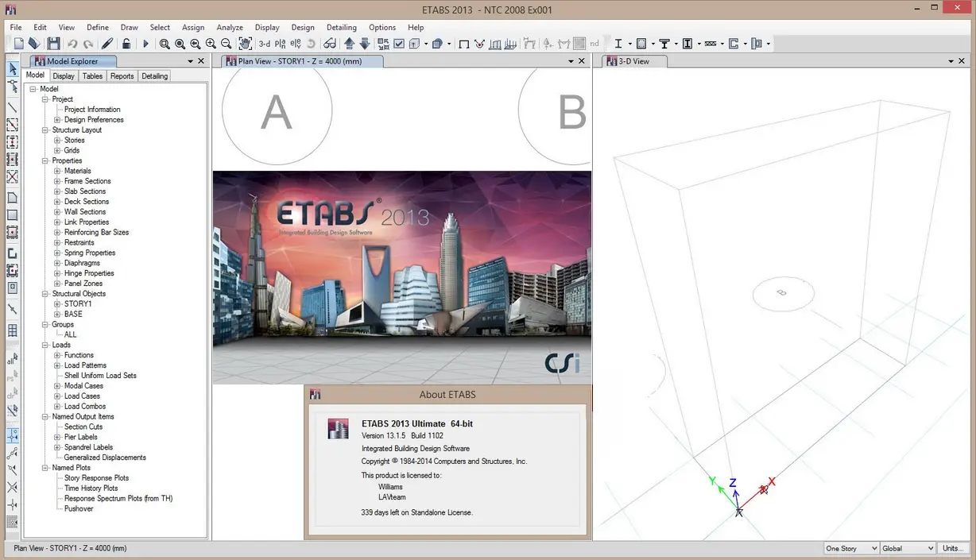Select Shell Uniform Load Sets item

click(x=100, y=376)
